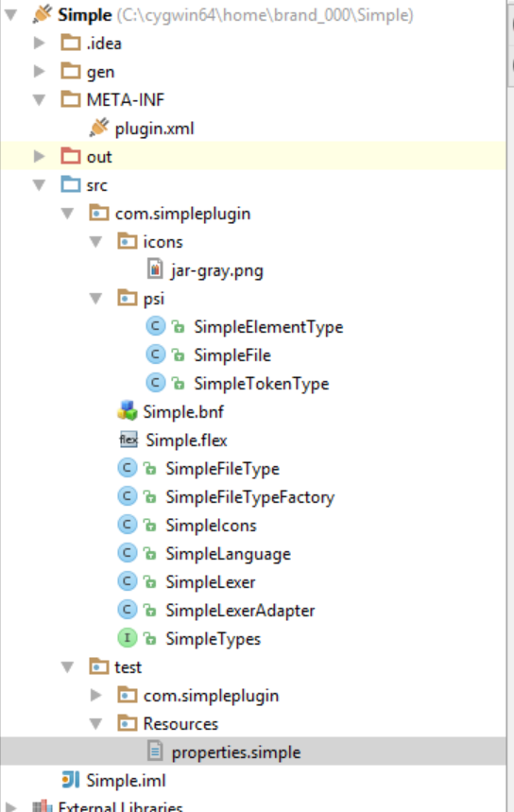The width and height of the screenshot is (514, 812).
Task: Collapse the Simple project root node
Action: point(11,15)
